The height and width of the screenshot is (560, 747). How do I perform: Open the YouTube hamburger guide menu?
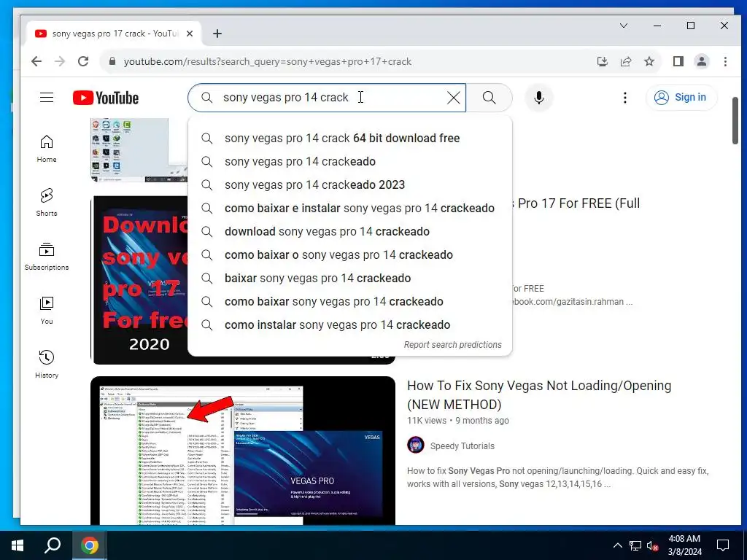coord(46,98)
